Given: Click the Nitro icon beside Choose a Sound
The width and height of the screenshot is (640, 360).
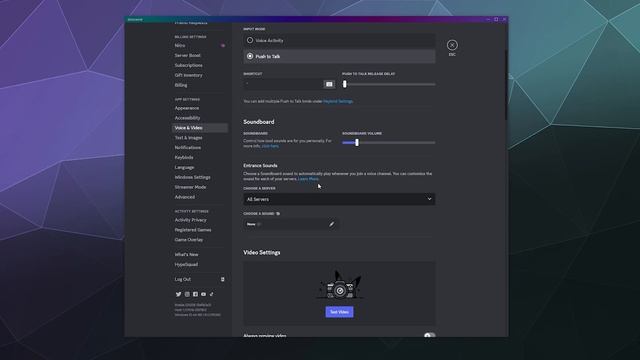Looking at the screenshot, I should pos(278,214).
